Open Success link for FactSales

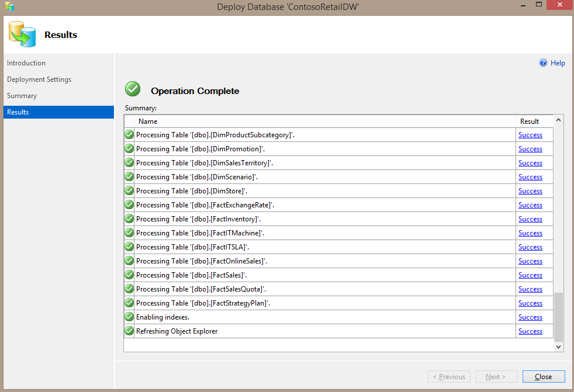(530, 275)
